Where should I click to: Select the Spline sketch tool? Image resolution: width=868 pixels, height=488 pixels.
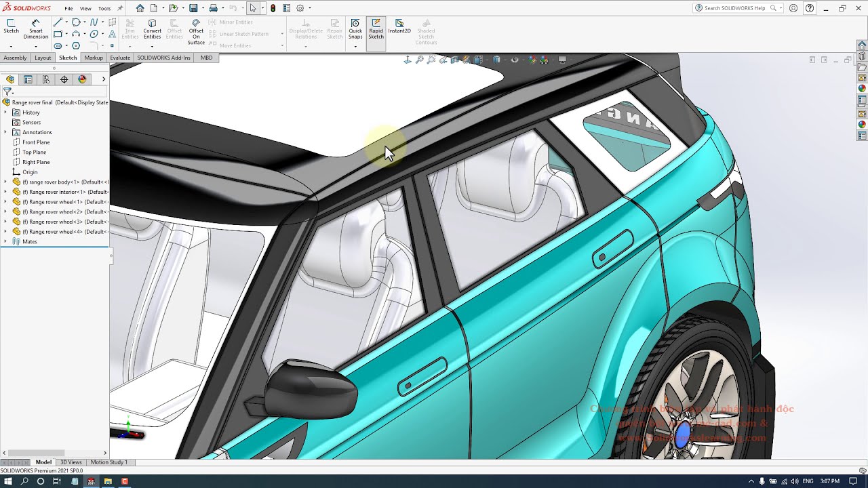94,22
